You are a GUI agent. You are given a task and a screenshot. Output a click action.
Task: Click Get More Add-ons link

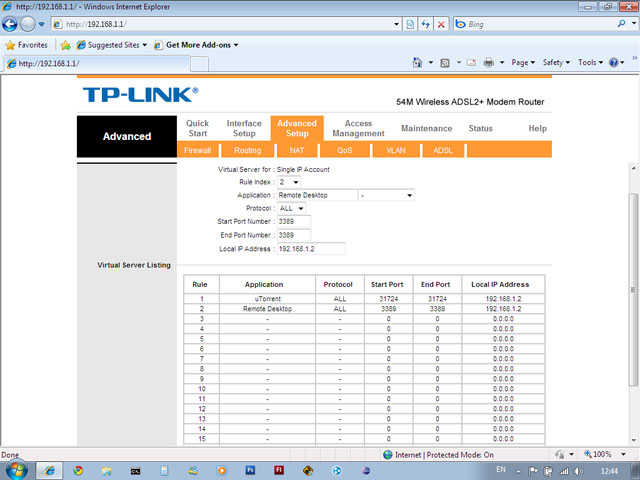coord(196,45)
